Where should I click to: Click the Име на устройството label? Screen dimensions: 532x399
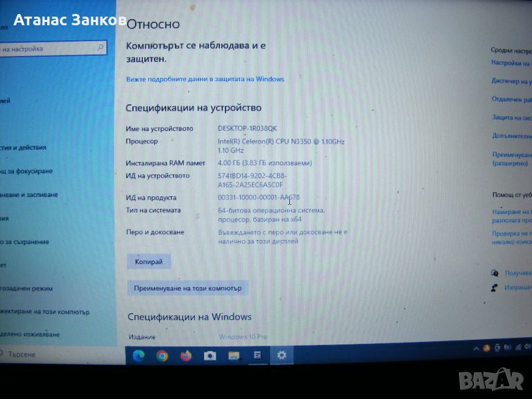tap(160, 128)
